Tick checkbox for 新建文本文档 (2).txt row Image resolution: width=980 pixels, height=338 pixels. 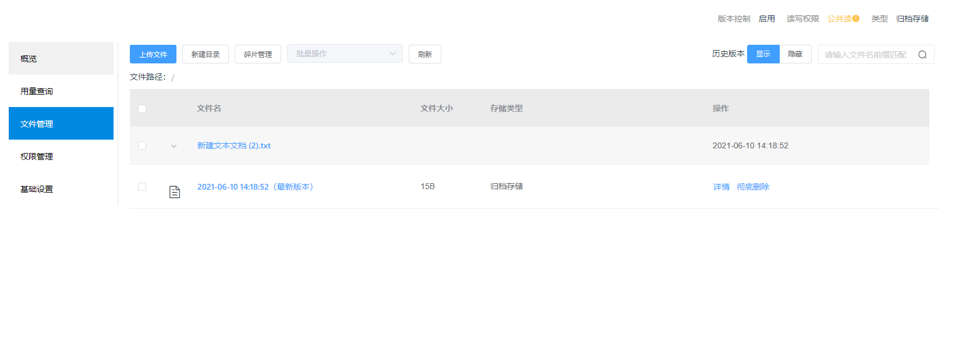click(142, 145)
